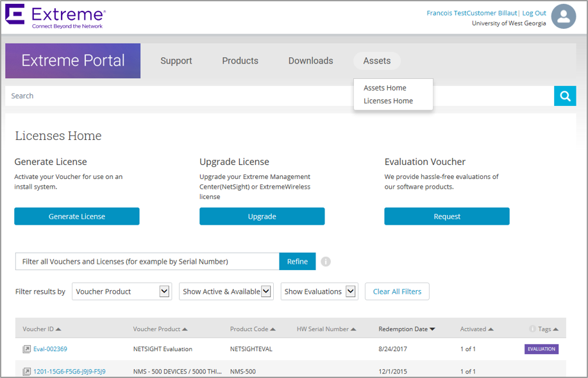Click the Request evaluation voucher button
588x378 pixels.
(447, 216)
